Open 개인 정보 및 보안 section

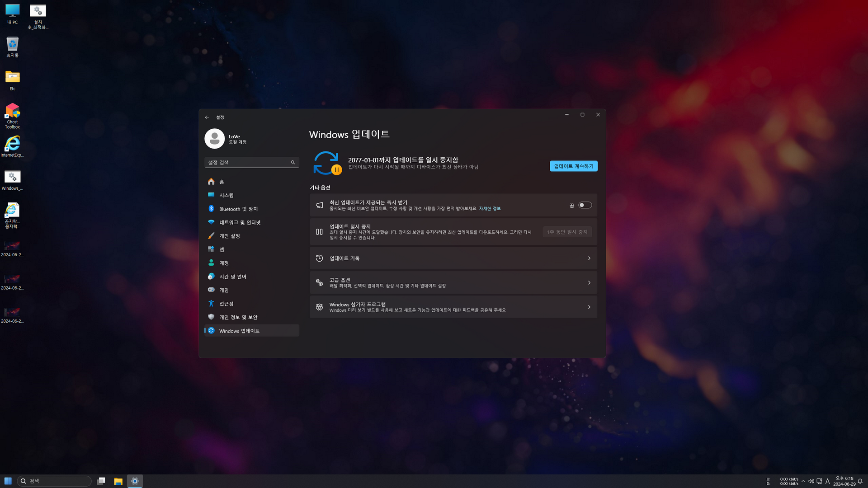238,317
